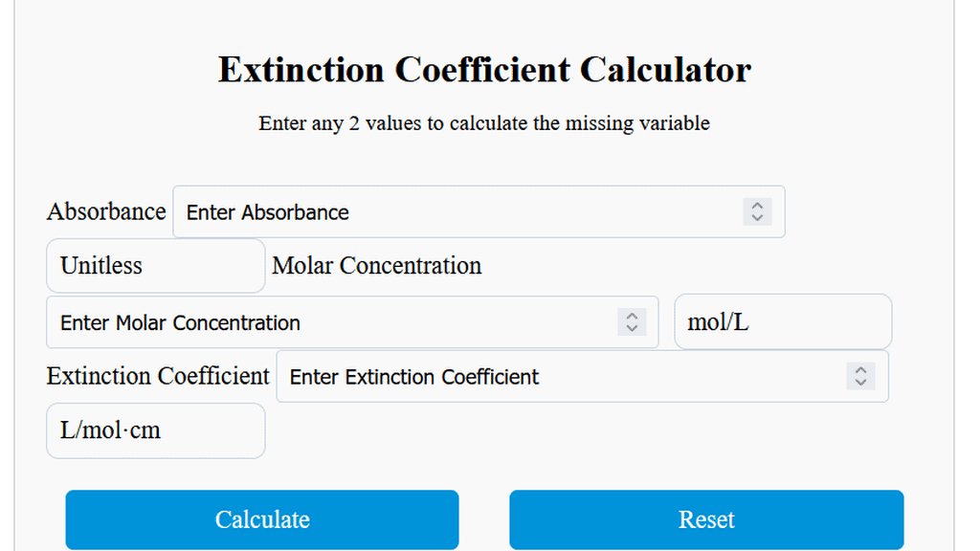Click the Enter Absorbance input field
This screenshot has width=980, height=551.
click(x=431, y=211)
